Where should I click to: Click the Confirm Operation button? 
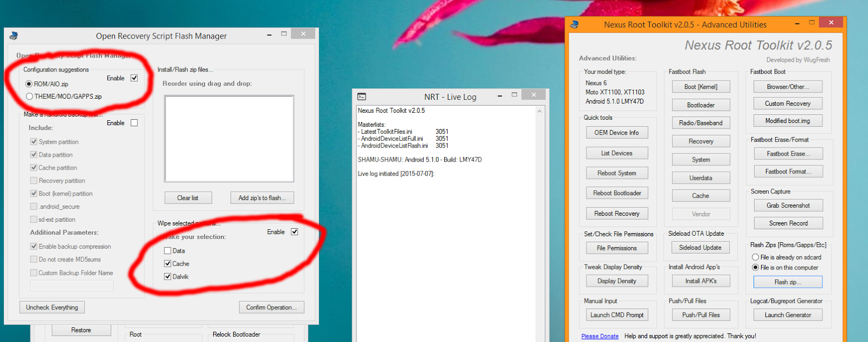point(271,307)
